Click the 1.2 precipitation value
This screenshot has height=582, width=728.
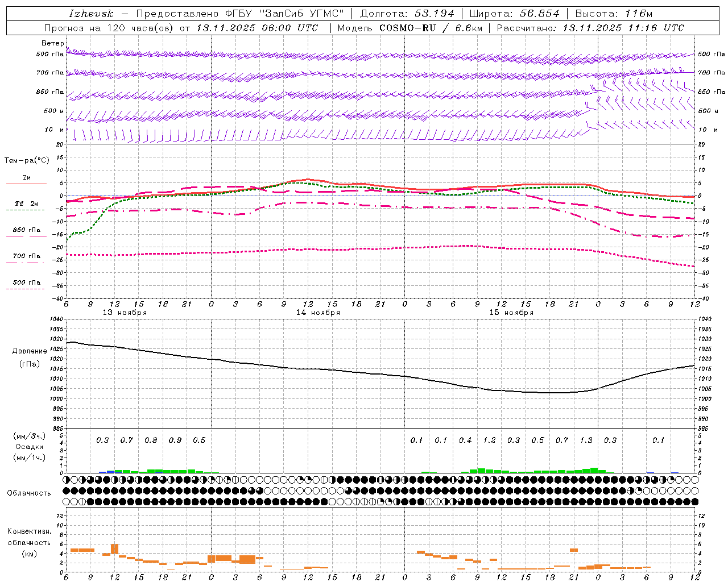[x=489, y=440]
